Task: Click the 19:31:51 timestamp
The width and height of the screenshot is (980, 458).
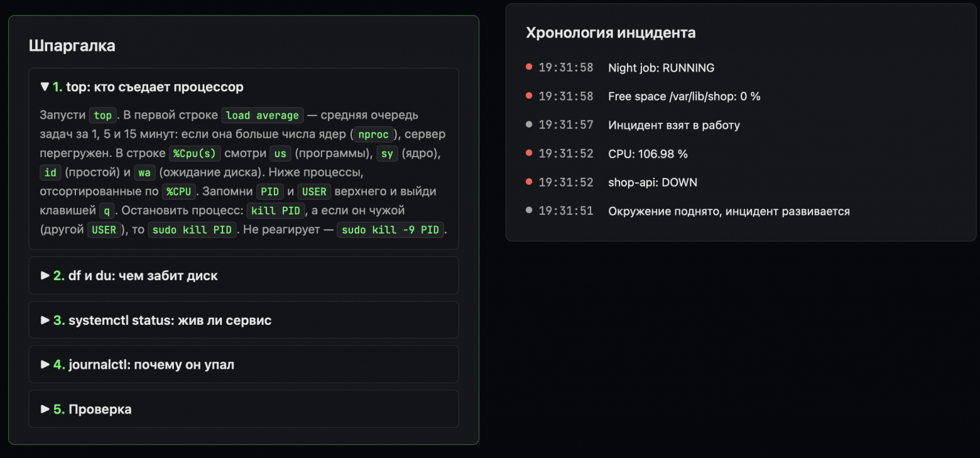Action: 566,211
